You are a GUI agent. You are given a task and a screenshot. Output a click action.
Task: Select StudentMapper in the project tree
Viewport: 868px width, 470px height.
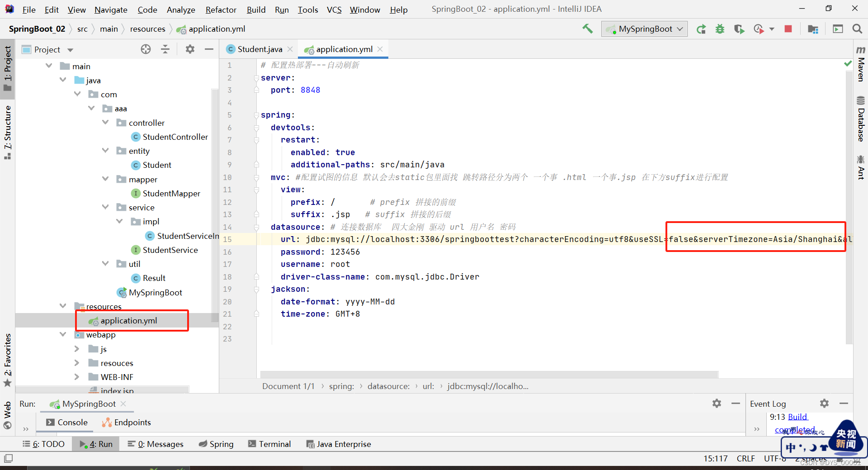coord(171,193)
